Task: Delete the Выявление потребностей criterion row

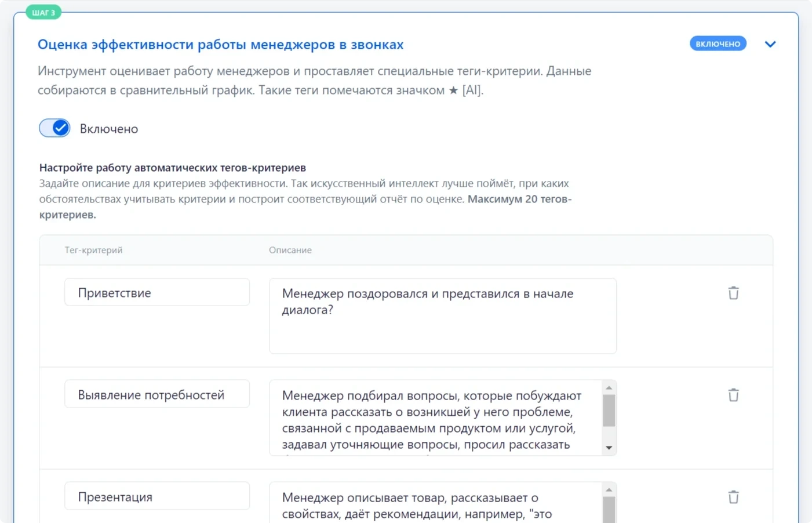Action: coord(733,395)
